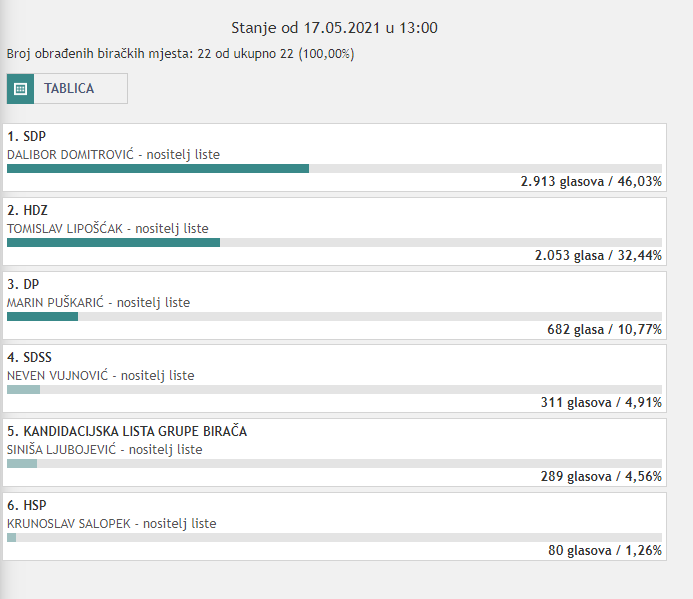Click the HDZ result progress bar
This screenshot has width=693, height=599.
coord(113,242)
